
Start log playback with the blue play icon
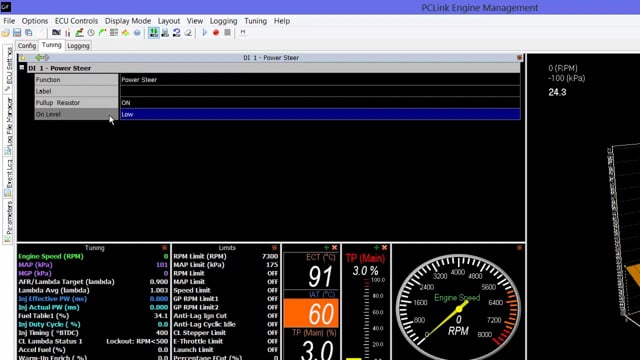click(x=204, y=33)
